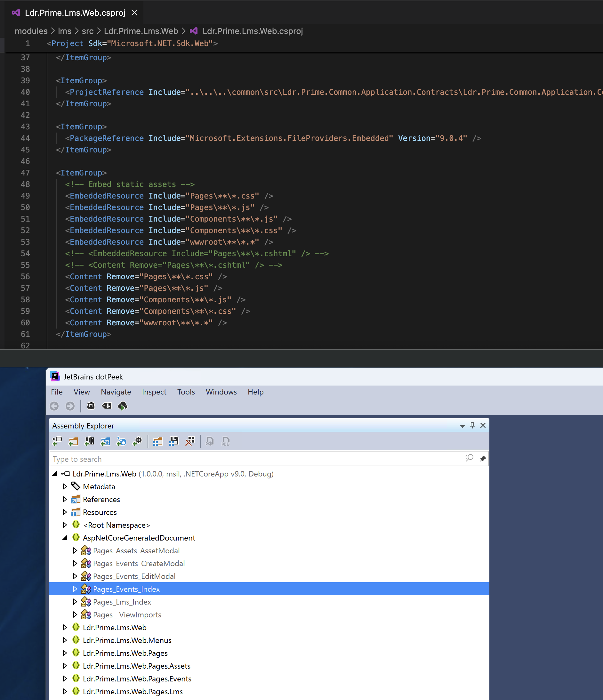Click the Open assembly icon with green plus
603x700 pixels.
pyautogui.click(x=57, y=441)
